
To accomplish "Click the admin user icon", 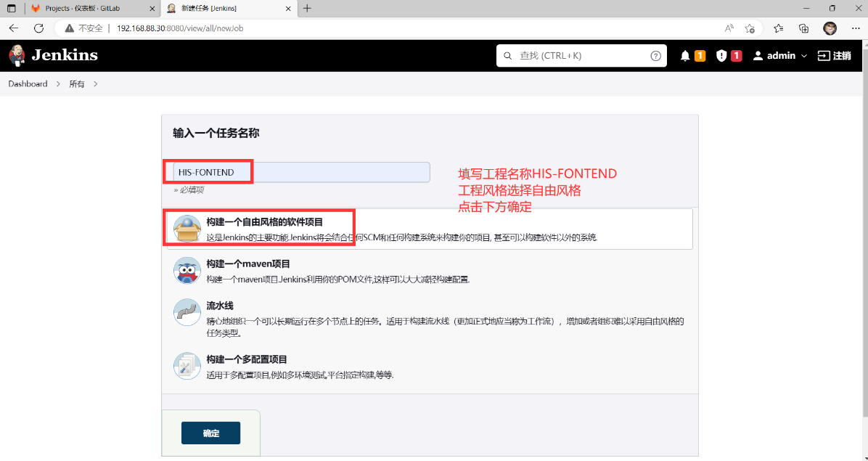I will pyautogui.click(x=758, y=56).
